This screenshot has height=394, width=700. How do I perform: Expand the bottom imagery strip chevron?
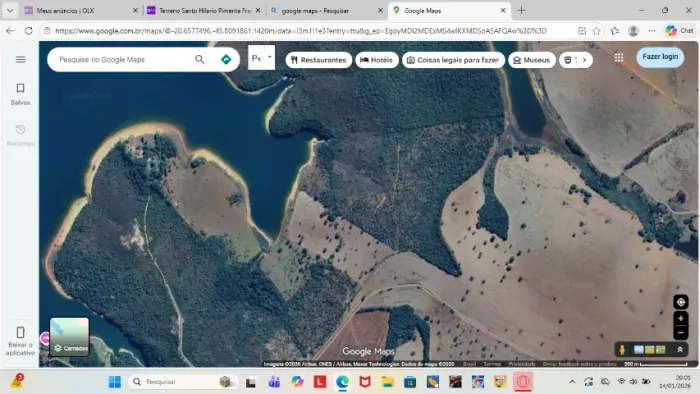pyautogui.click(x=680, y=350)
